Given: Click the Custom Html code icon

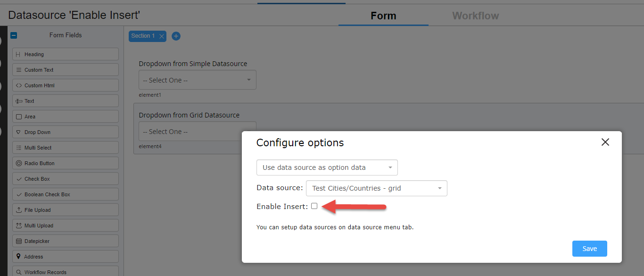Looking at the screenshot, I should [18, 85].
